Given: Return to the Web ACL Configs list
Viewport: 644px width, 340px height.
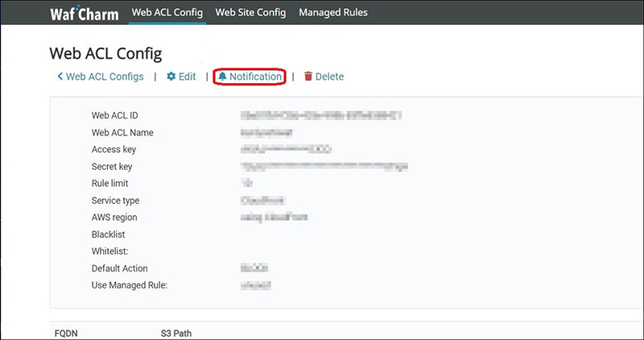Looking at the screenshot, I should point(105,77).
